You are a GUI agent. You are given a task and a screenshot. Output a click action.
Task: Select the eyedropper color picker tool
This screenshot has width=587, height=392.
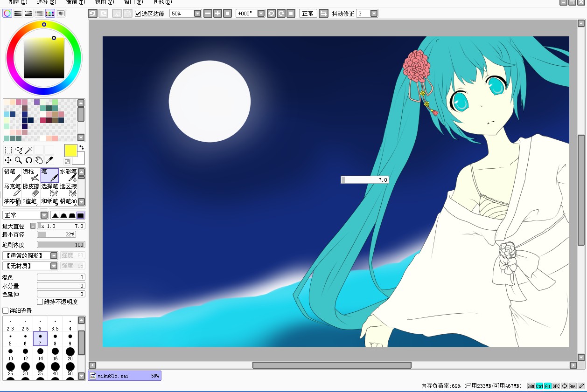coord(49,160)
